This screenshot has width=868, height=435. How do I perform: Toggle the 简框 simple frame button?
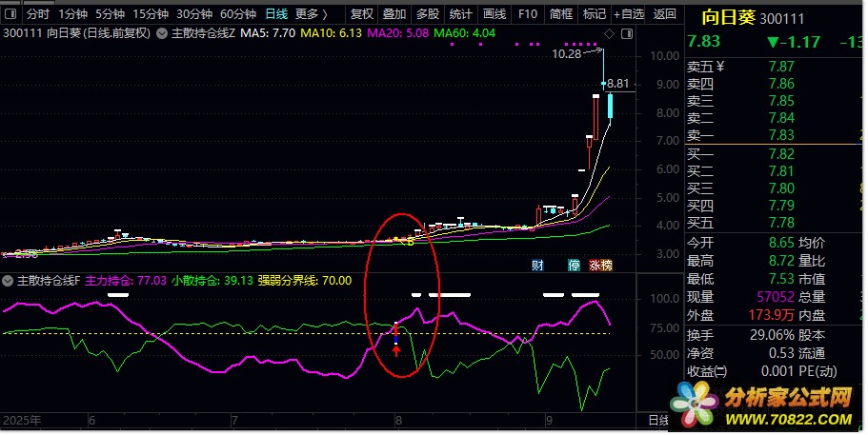(x=561, y=14)
